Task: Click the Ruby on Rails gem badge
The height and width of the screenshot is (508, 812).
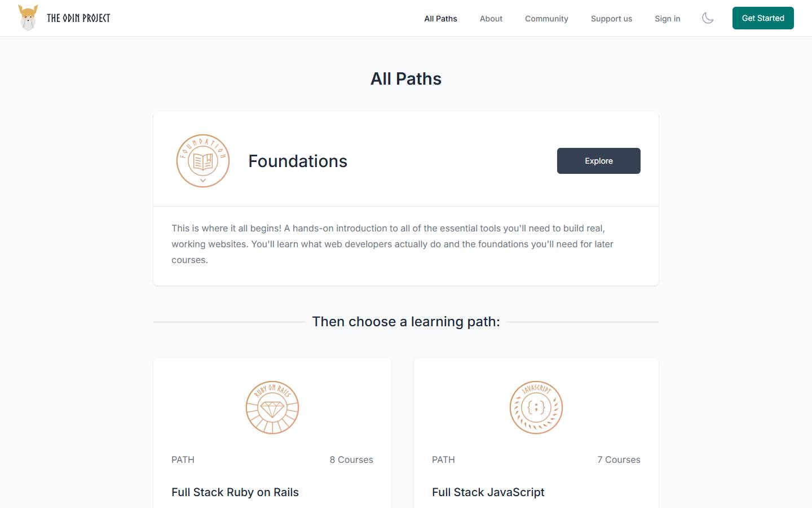Action: coord(272,408)
